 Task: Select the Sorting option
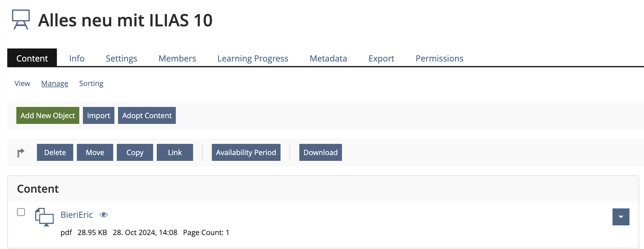click(x=91, y=83)
